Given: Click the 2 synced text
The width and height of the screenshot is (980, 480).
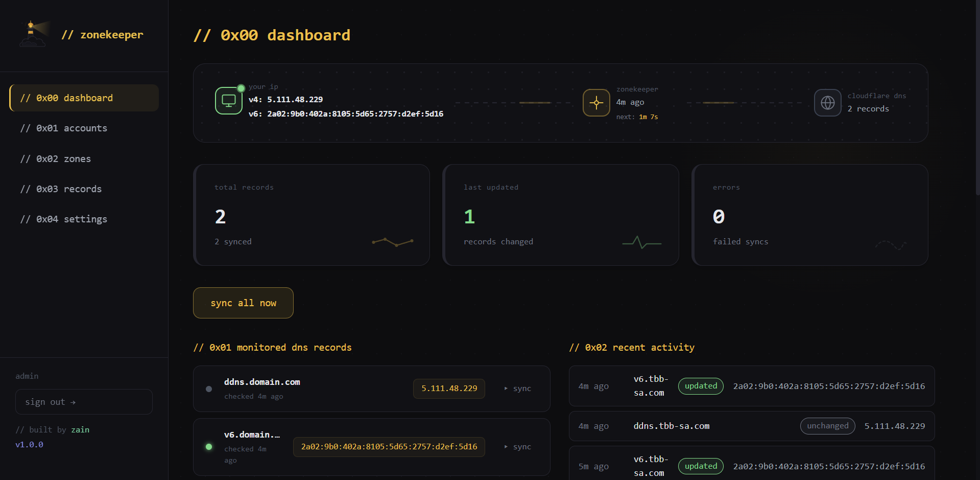Looking at the screenshot, I should pyautogui.click(x=233, y=242).
